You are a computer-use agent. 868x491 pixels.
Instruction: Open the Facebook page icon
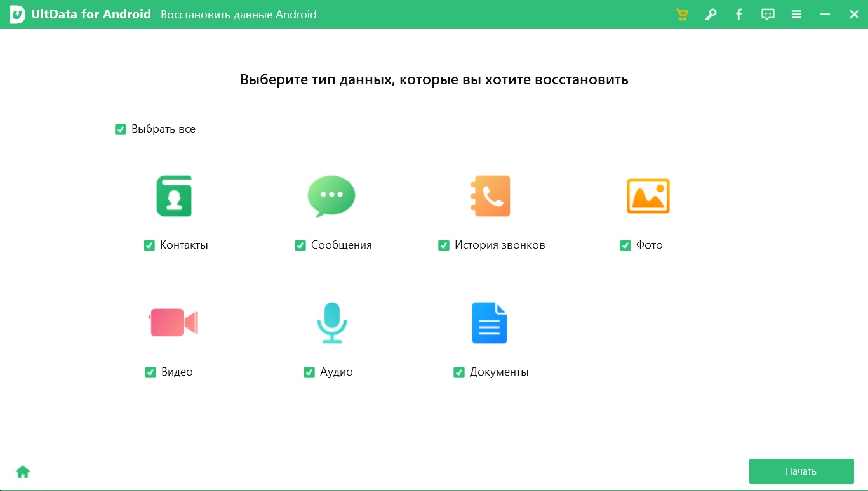pyautogui.click(x=738, y=15)
